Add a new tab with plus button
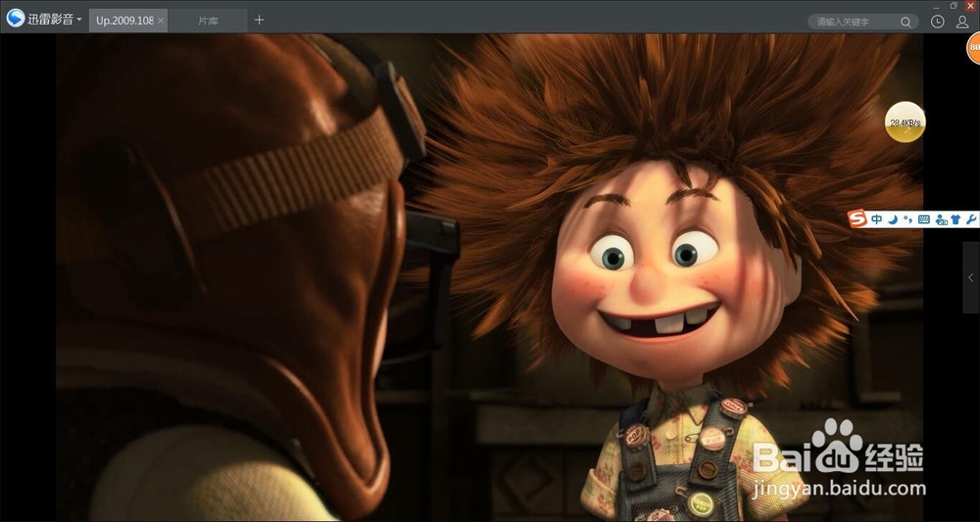Screen dimensions: 980x522 click(260, 20)
